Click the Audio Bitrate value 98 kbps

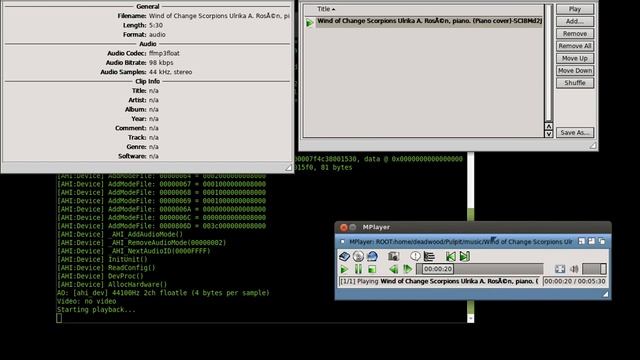(x=161, y=62)
